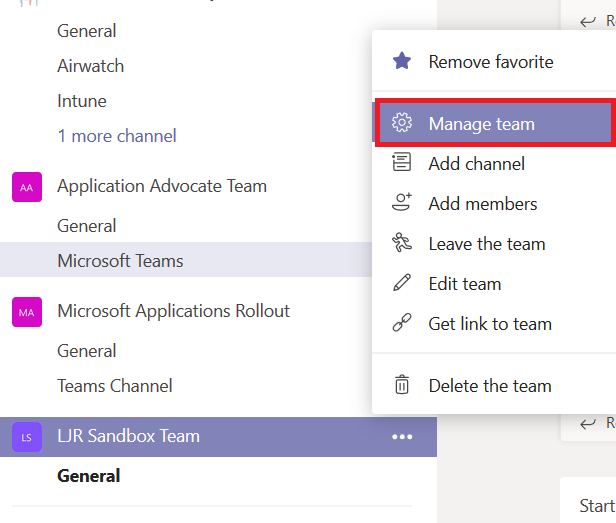Click the reply arrow at top right
Viewport: 616px width, 523px height.
(588, 22)
